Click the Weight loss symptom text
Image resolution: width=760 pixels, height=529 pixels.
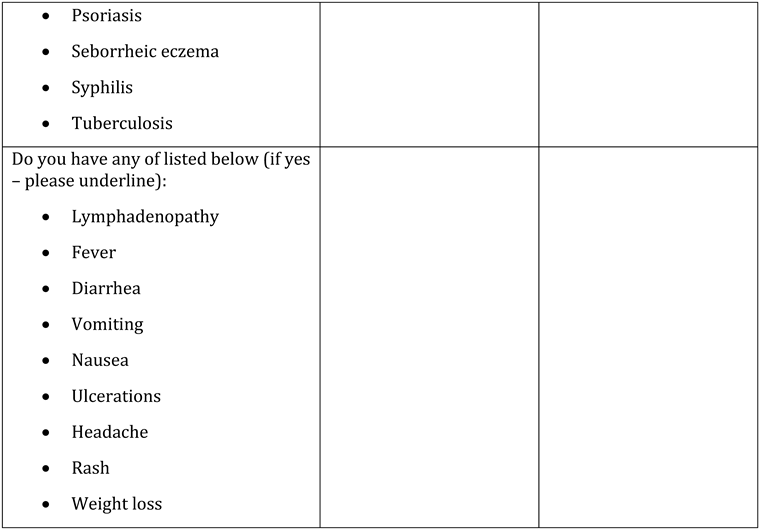(116, 505)
